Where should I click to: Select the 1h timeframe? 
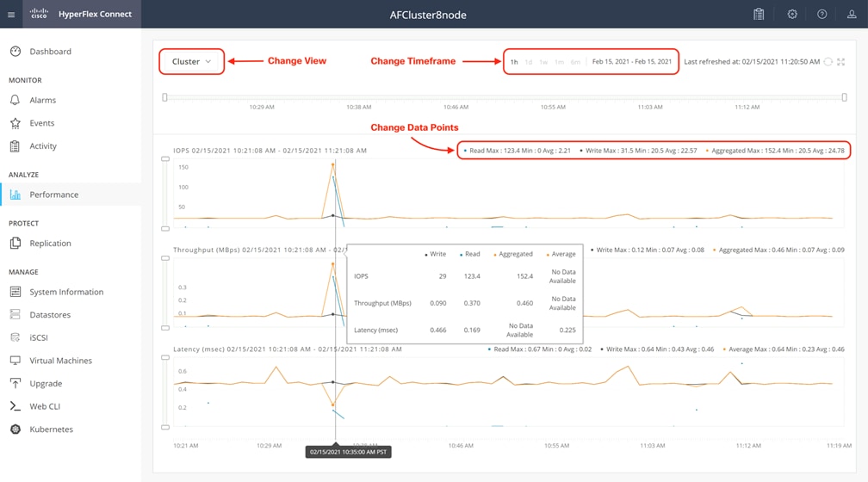pos(514,62)
